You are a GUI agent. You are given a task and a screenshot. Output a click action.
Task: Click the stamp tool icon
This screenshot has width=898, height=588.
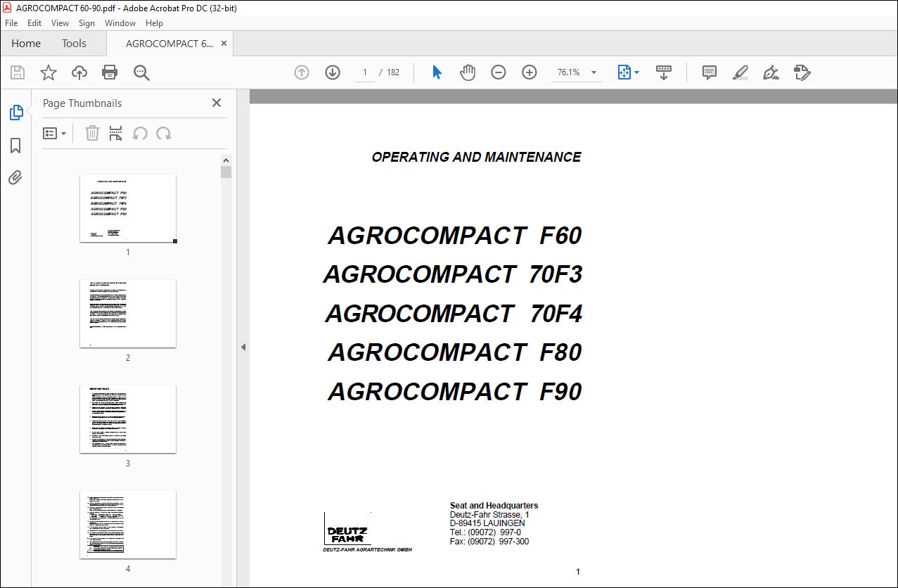pyautogui.click(x=802, y=72)
